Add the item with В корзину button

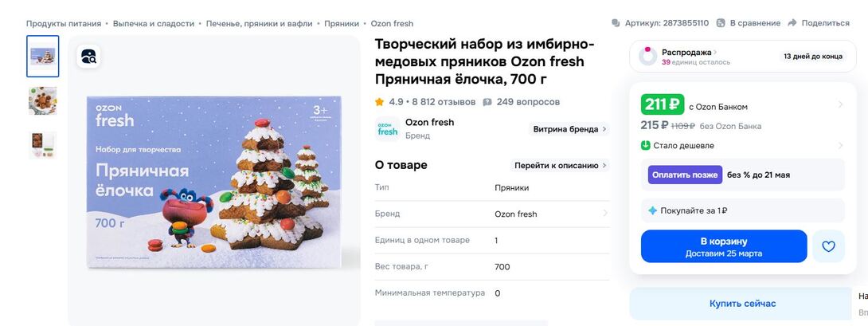point(723,246)
